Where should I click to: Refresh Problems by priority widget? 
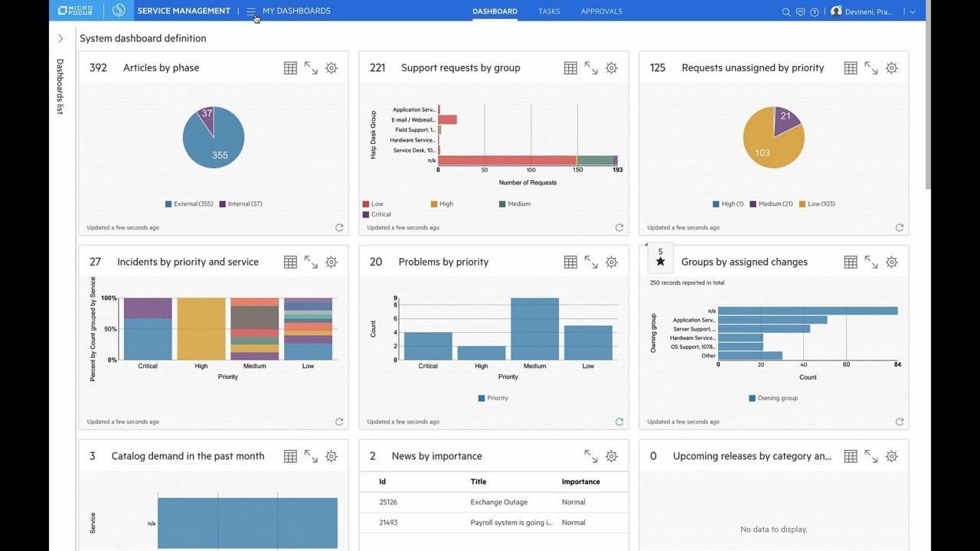click(619, 422)
